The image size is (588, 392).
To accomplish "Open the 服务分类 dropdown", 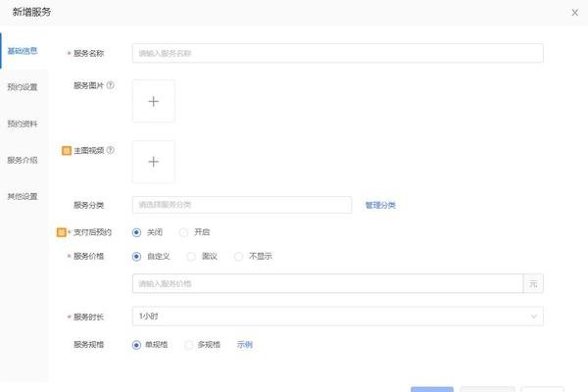I will click(x=242, y=205).
